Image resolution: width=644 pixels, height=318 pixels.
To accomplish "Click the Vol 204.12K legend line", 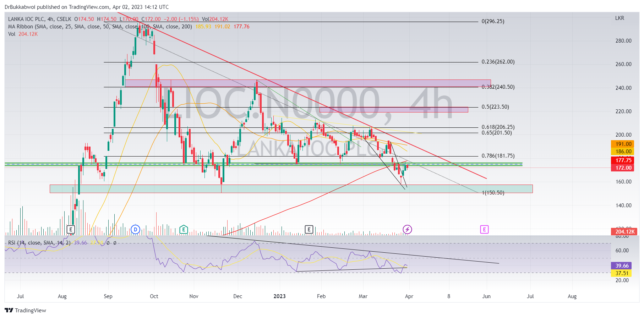I will (x=23, y=34).
